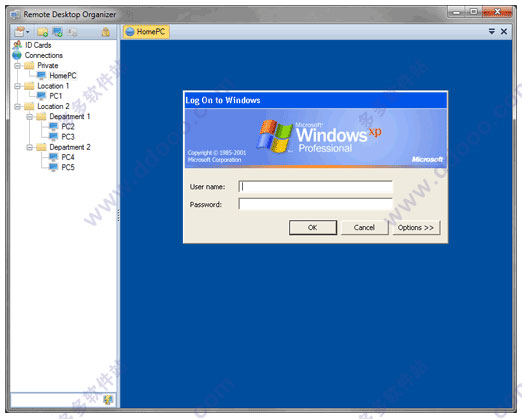This screenshot has height=419, width=522.
Task: Collapse the Private folder
Action: (x=17, y=66)
